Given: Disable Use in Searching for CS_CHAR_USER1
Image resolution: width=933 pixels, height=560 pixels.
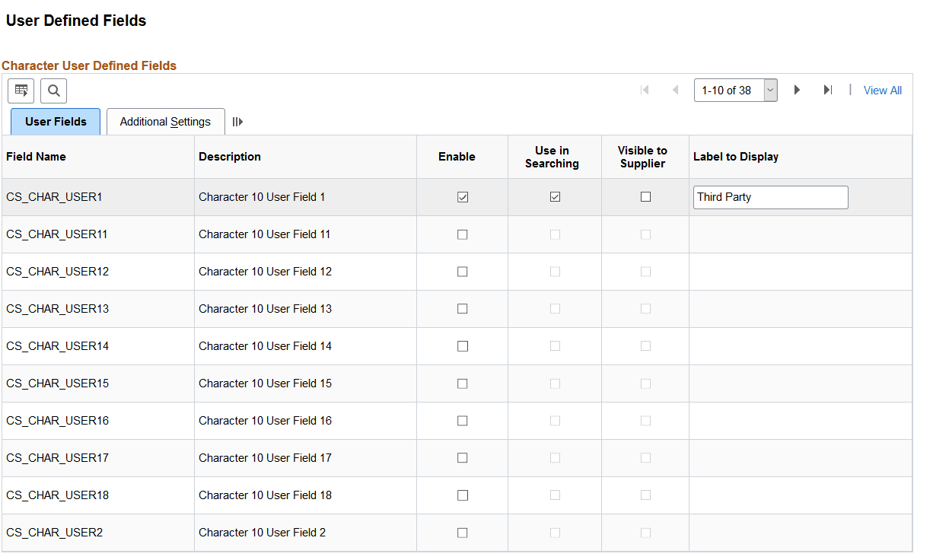Looking at the screenshot, I should tap(555, 196).
